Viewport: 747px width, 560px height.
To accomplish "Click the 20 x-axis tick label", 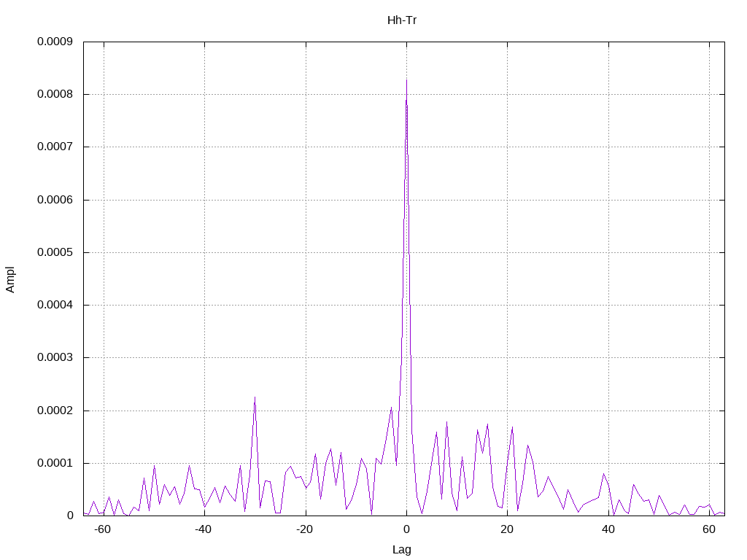I will click(507, 529).
